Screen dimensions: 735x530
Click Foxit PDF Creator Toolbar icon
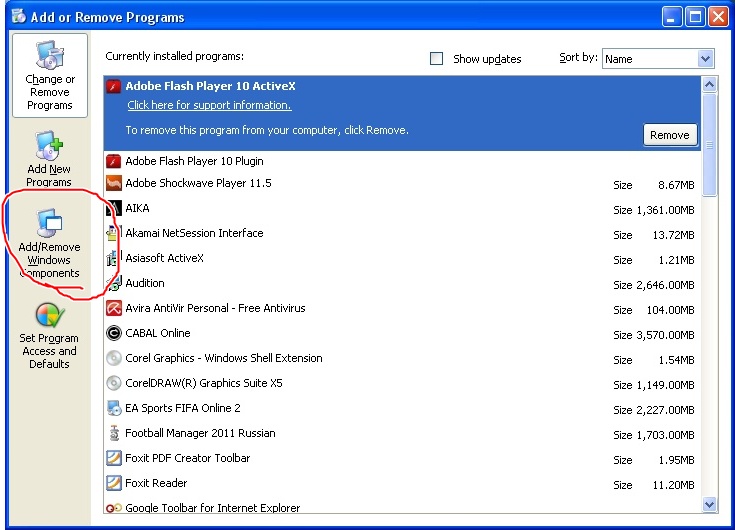pos(113,458)
